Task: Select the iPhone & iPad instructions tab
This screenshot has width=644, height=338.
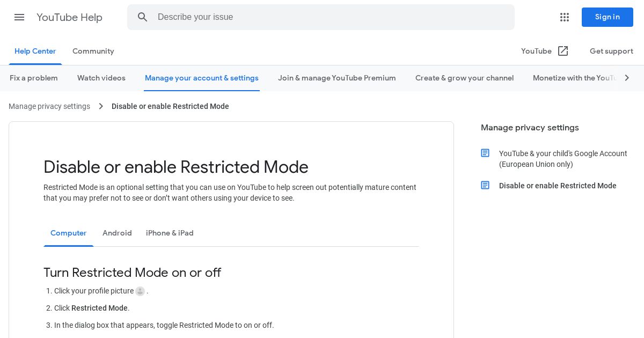Action: pyautogui.click(x=170, y=233)
